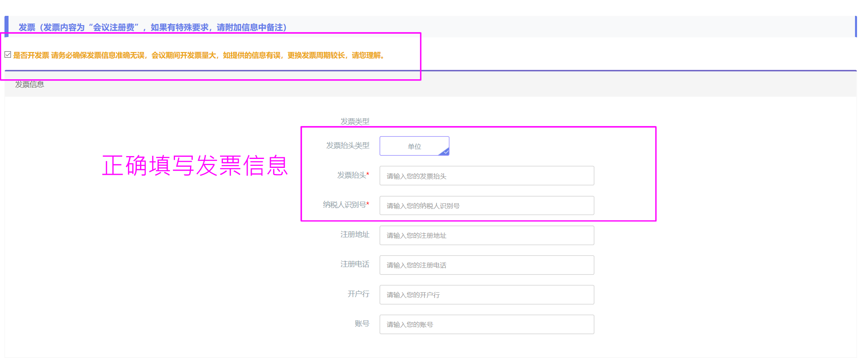This screenshot has height=363, width=868.
Task: Click the 开户行 label text
Action: coord(358,294)
